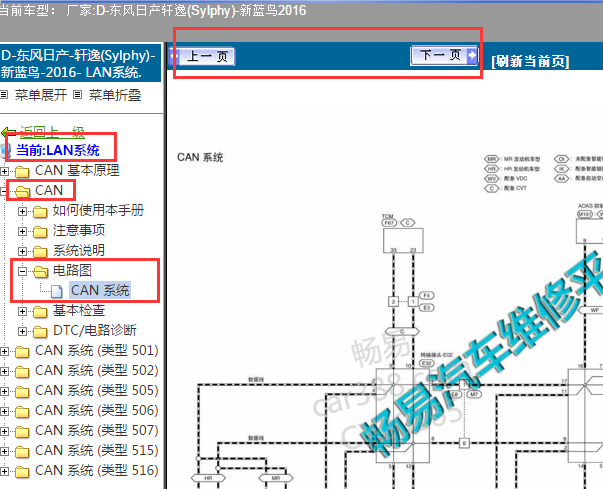Viewport: 603px width, 489px height.
Task: Go to next page with 下一页 button
Action: (444, 55)
